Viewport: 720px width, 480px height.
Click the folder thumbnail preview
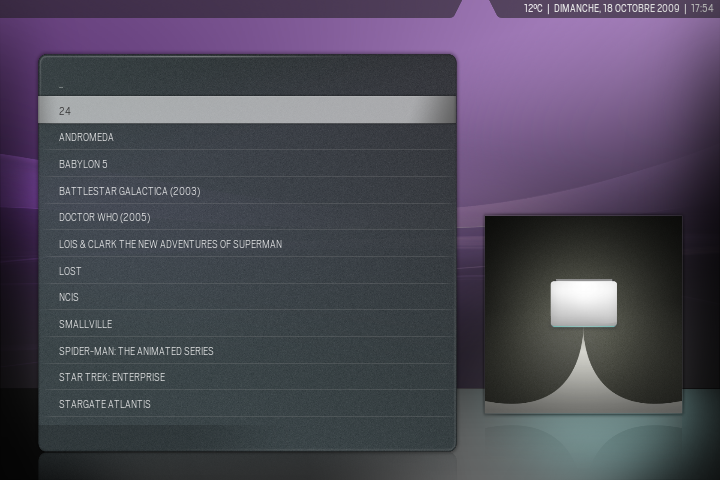pyautogui.click(x=584, y=315)
